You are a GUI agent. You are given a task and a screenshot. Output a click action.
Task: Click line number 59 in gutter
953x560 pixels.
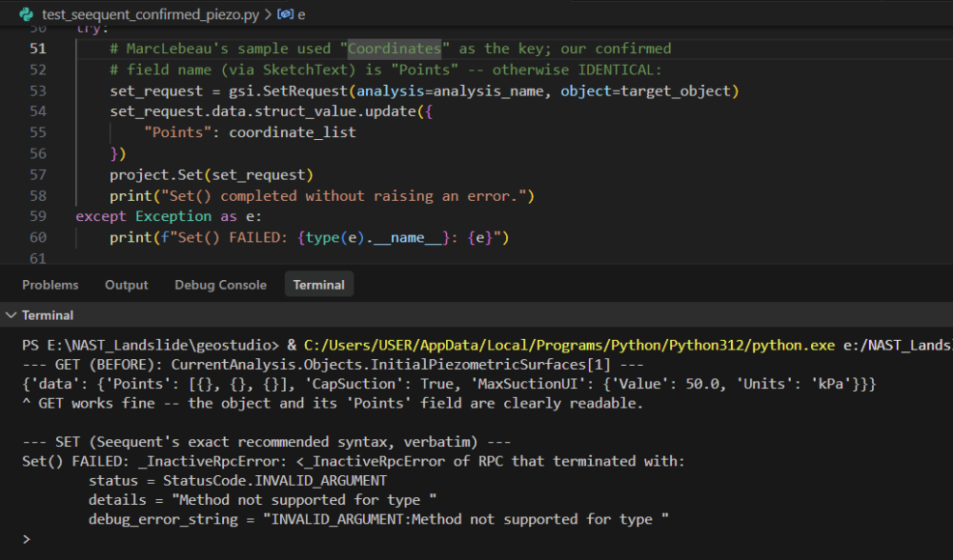coord(38,216)
